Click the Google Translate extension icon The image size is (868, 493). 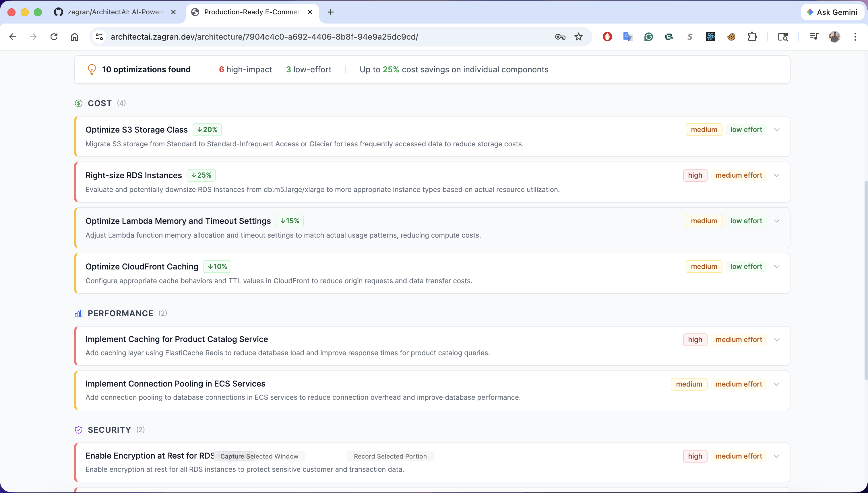(627, 36)
